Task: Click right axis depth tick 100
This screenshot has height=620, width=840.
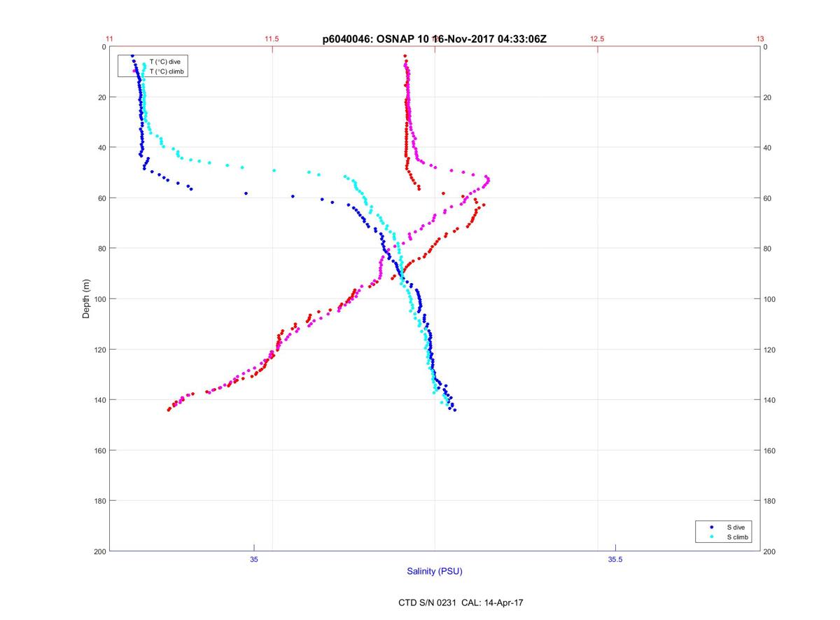Action: [769, 299]
